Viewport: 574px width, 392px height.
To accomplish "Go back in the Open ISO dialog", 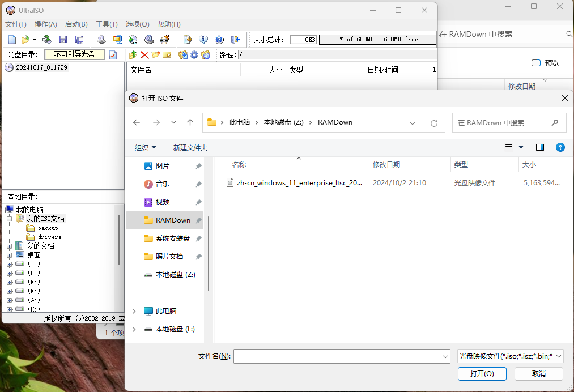I will (137, 122).
